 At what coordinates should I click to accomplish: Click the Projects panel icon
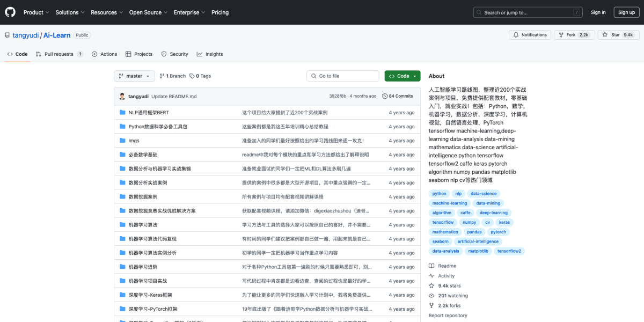pos(128,54)
